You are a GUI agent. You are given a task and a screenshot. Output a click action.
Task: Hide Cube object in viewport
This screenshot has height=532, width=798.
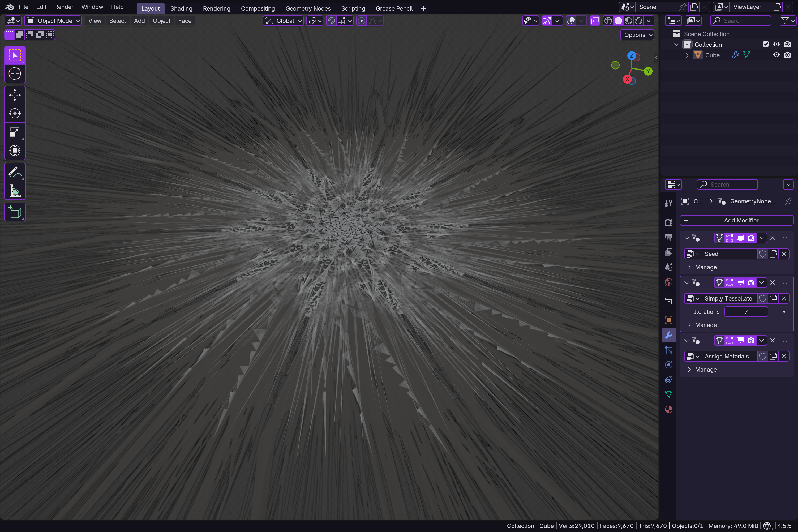point(776,55)
